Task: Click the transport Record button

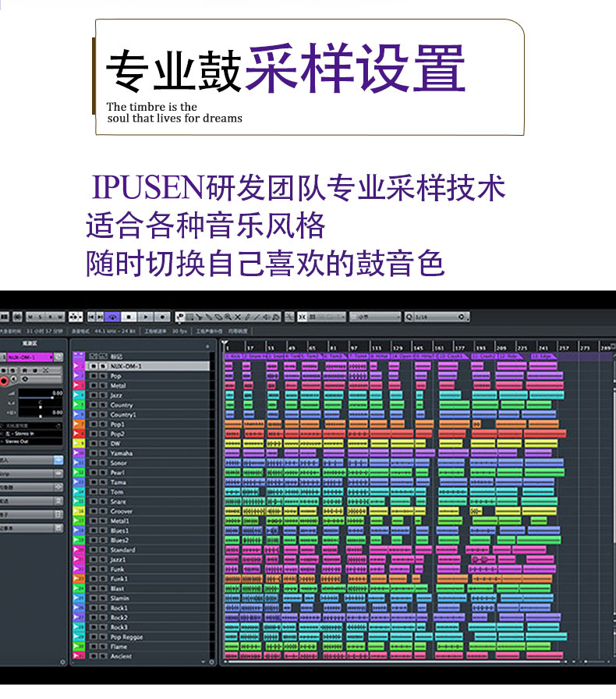Action: pyautogui.click(x=162, y=317)
